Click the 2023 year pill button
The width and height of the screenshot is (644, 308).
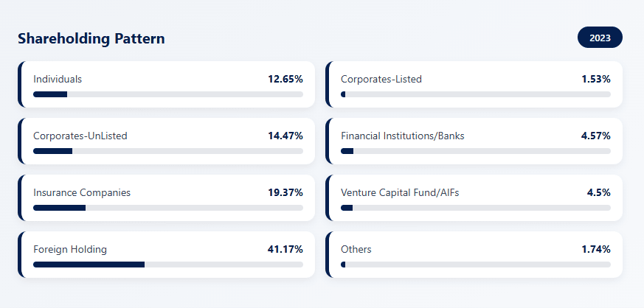600,38
